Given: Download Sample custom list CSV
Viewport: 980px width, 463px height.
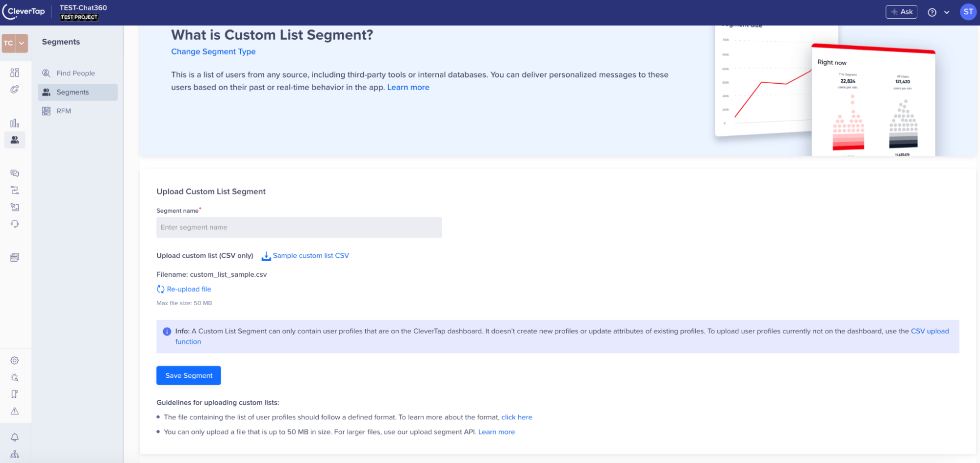Looking at the screenshot, I should tap(311, 256).
